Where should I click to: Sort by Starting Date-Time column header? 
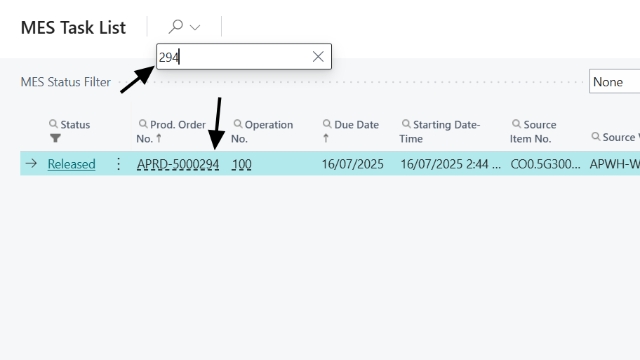(x=440, y=131)
